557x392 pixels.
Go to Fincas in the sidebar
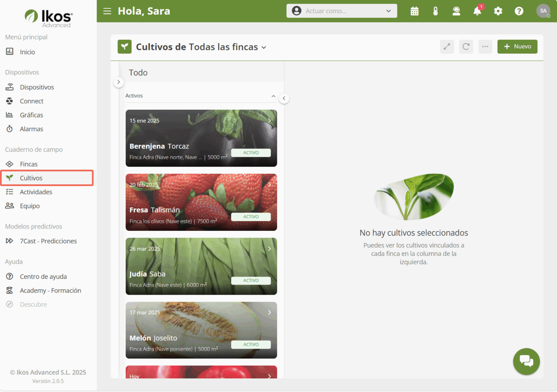[x=29, y=164]
